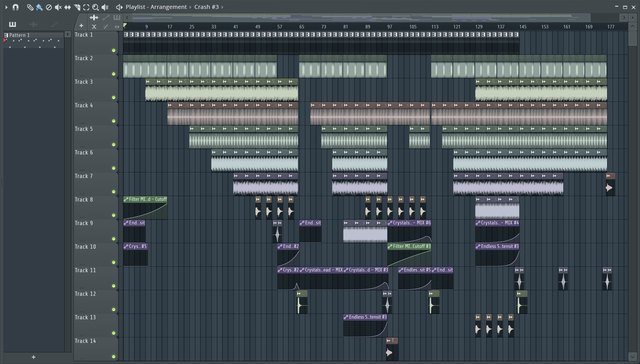The height and width of the screenshot is (364, 640).
Task: Expand Track 11 options dots
Action: point(82,288)
